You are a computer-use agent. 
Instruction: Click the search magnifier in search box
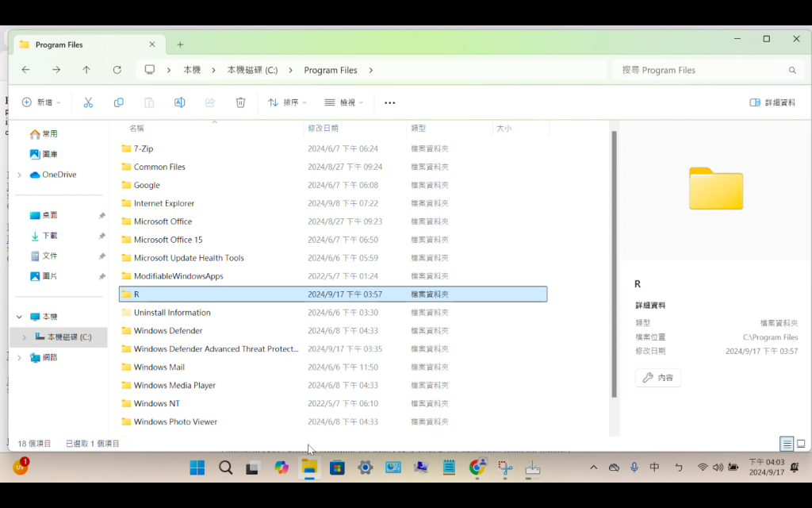792,70
